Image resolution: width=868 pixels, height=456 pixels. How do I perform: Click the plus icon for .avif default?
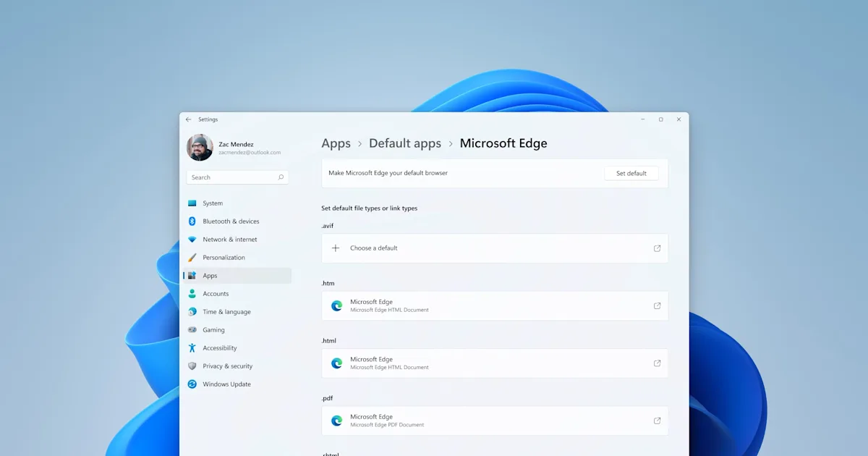[x=336, y=248]
